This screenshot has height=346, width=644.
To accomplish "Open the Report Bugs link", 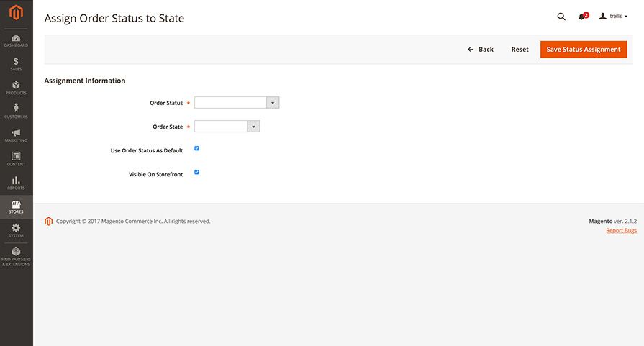I will click(621, 230).
